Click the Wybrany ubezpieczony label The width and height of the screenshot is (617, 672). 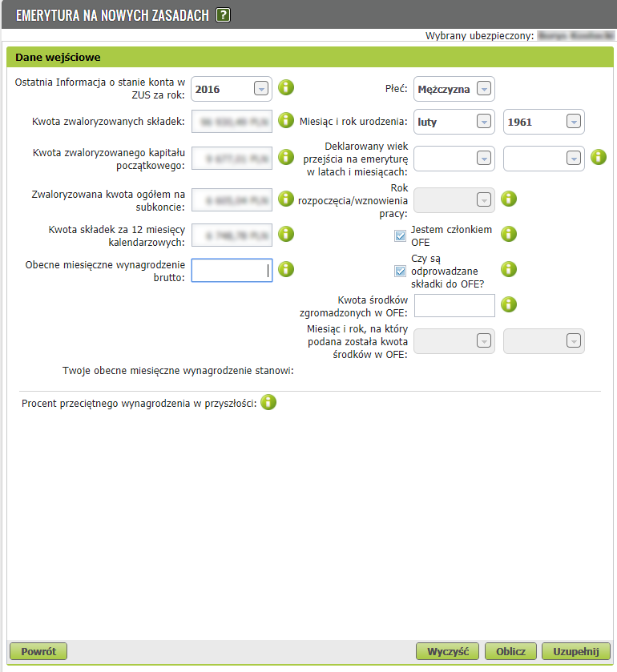479,35
